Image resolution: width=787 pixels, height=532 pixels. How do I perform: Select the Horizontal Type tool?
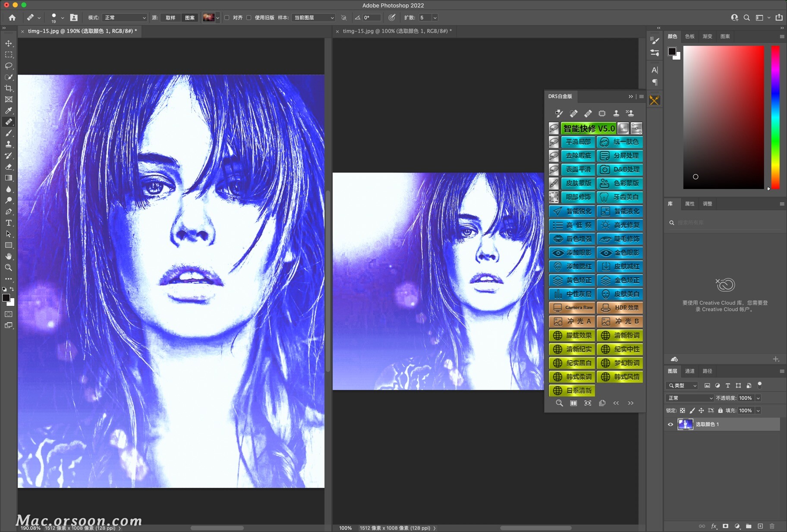[9, 223]
